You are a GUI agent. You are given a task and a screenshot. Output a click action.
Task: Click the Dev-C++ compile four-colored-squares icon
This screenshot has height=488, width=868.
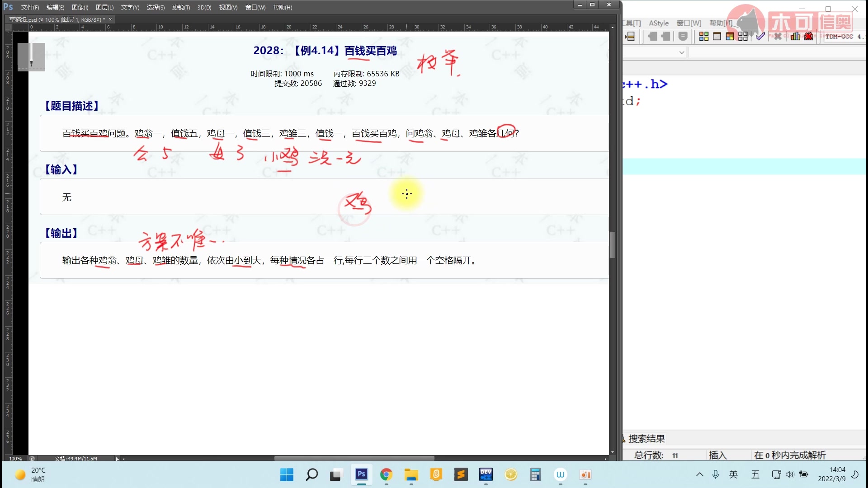[x=704, y=36]
